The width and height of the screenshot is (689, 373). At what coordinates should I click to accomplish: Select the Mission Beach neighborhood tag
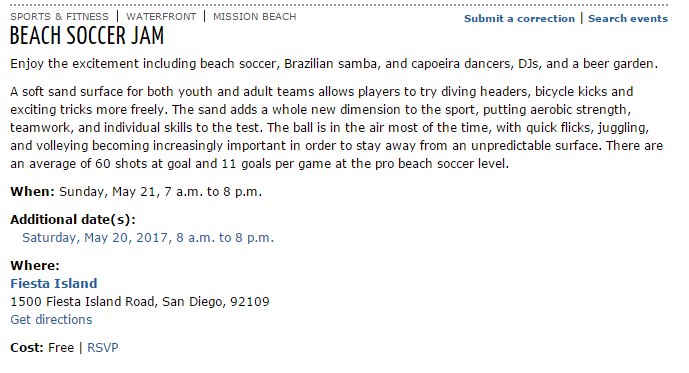coord(255,17)
